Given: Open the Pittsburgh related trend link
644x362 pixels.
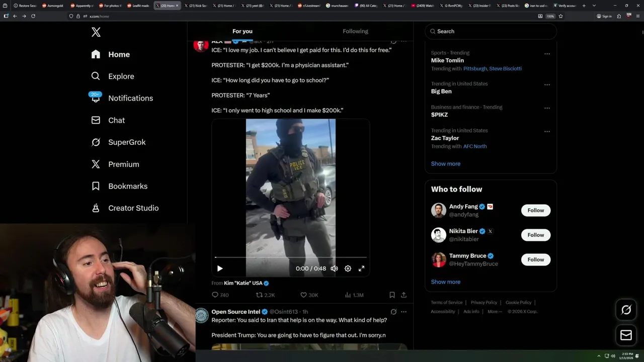Looking at the screenshot, I should (x=475, y=68).
